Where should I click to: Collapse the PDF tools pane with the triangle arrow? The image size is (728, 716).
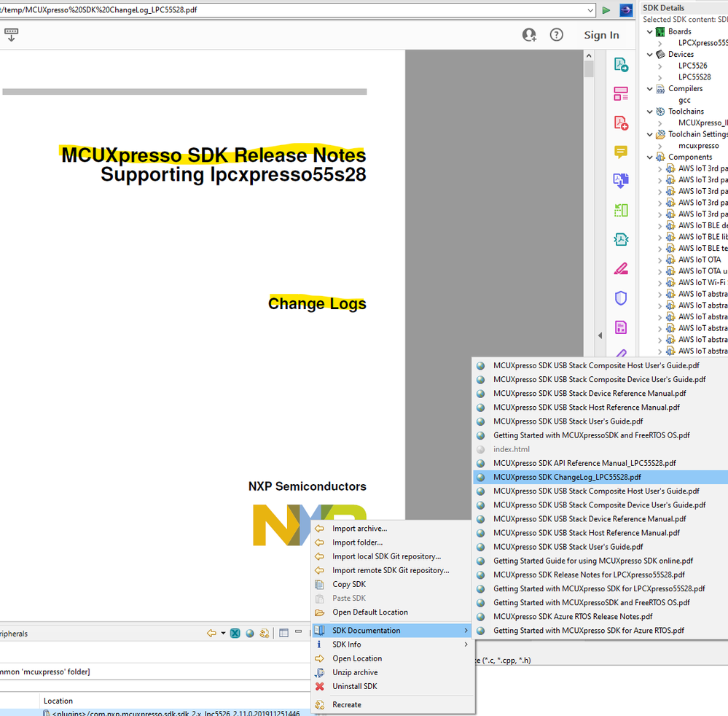click(600, 335)
